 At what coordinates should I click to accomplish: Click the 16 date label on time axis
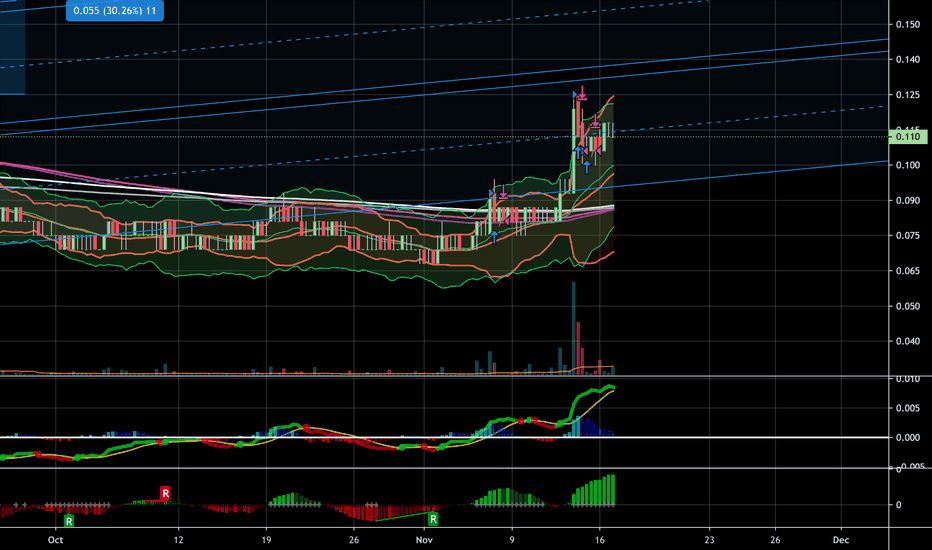[x=600, y=540]
